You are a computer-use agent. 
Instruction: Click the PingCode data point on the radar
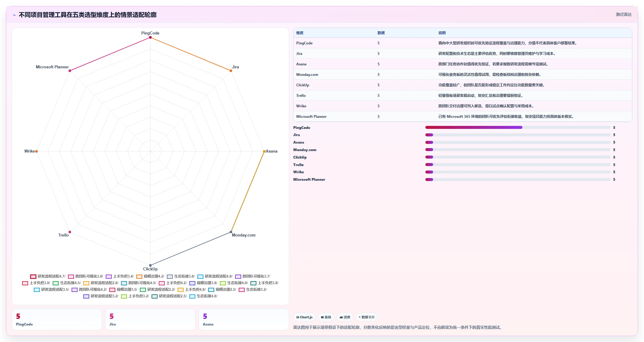[x=150, y=37]
